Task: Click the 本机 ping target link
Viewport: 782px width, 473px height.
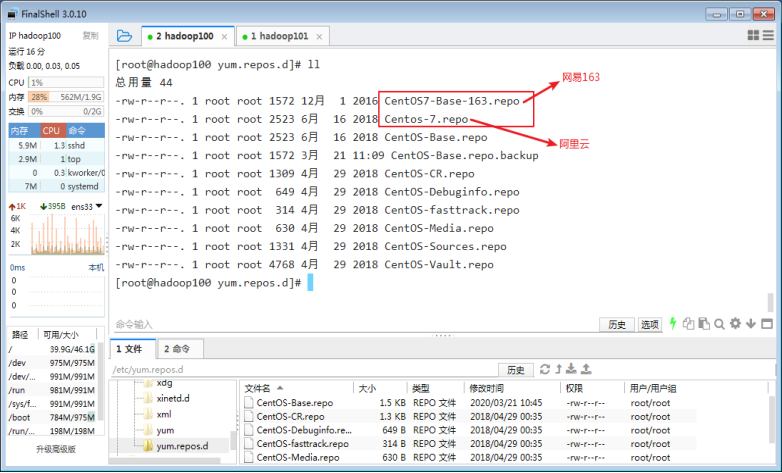Action: click(x=96, y=267)
